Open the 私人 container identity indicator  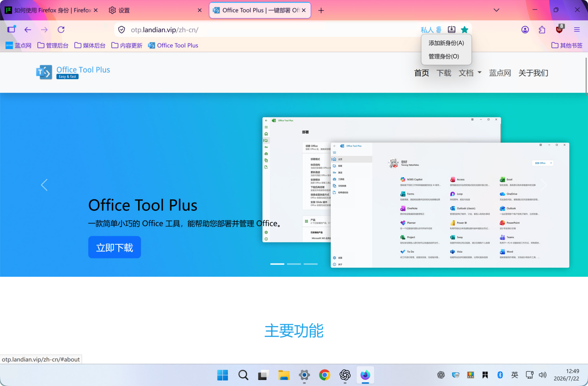[431, 30]
